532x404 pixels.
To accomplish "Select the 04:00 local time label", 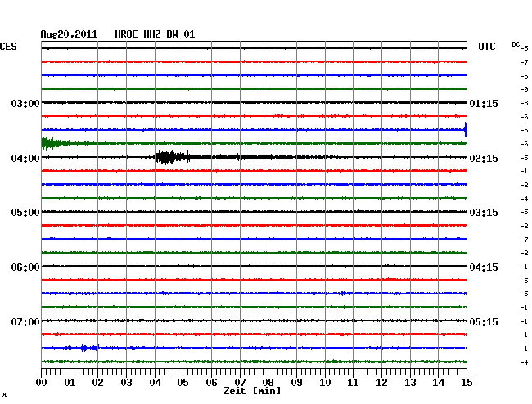I will point(25,159).
